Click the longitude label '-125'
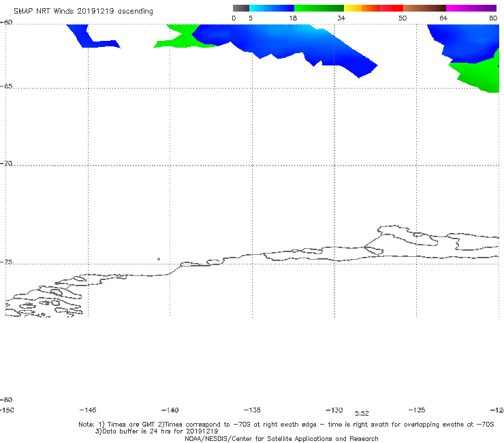Viewport: 504px width, 443px height. pos(417,410)
